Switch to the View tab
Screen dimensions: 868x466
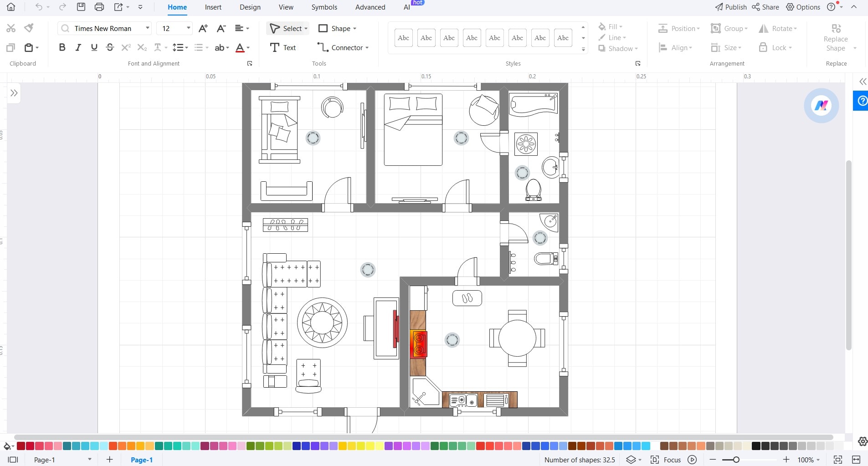(x=286, y=7)
